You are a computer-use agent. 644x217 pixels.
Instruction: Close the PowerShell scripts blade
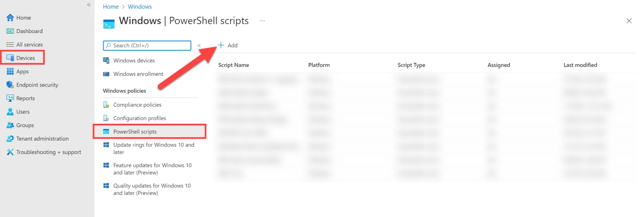[629, 21]
